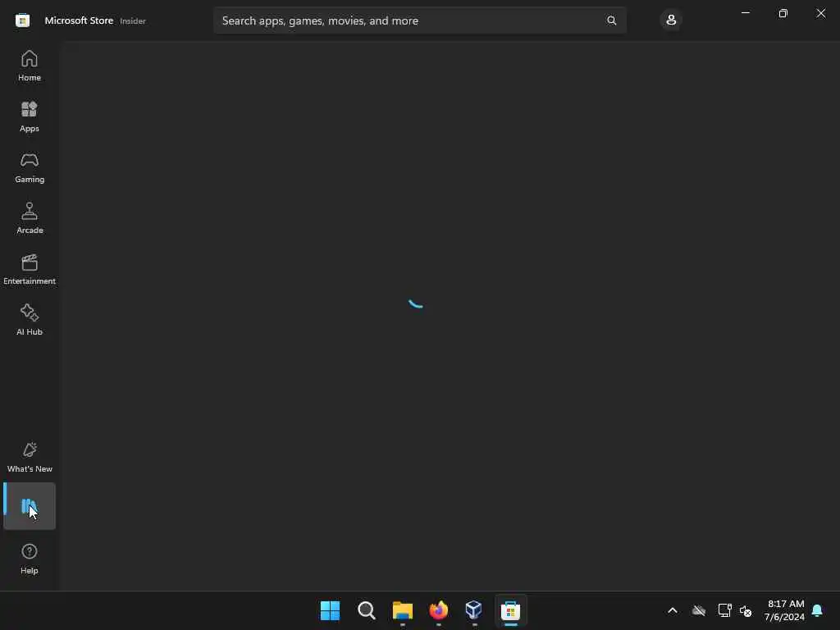Screen dimensions: 840x630
Task: Open the Windows Start menu
Action: pos(330,610)
